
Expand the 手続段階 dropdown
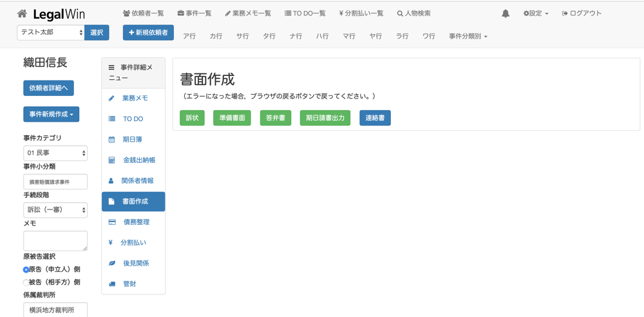[x=55, y=210]
